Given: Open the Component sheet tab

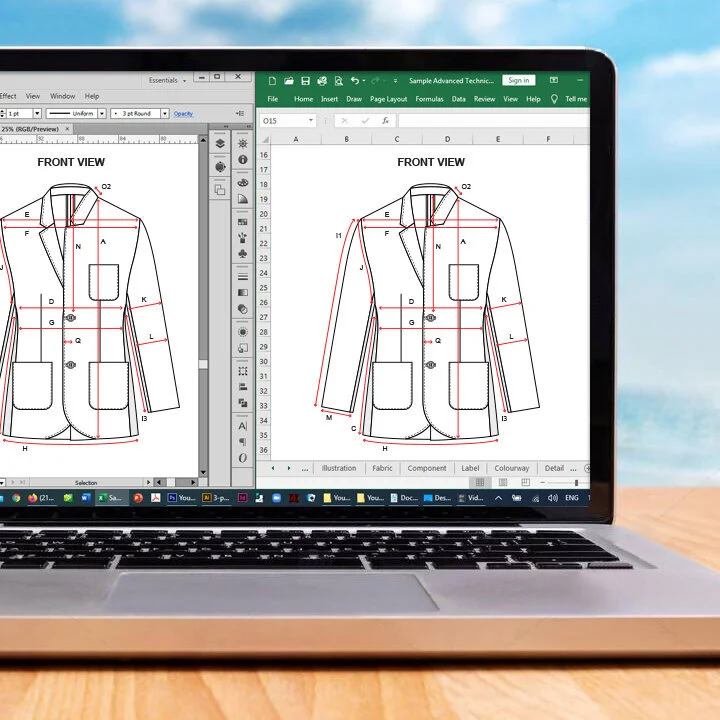Looking at the screenshot, I should pos(427,468).
